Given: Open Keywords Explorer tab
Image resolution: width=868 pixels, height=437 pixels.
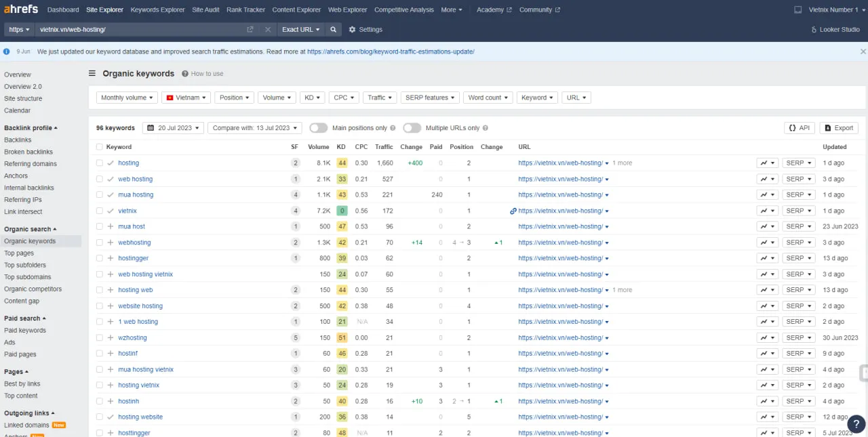Looking at the screenshot, I should (157, 9).
